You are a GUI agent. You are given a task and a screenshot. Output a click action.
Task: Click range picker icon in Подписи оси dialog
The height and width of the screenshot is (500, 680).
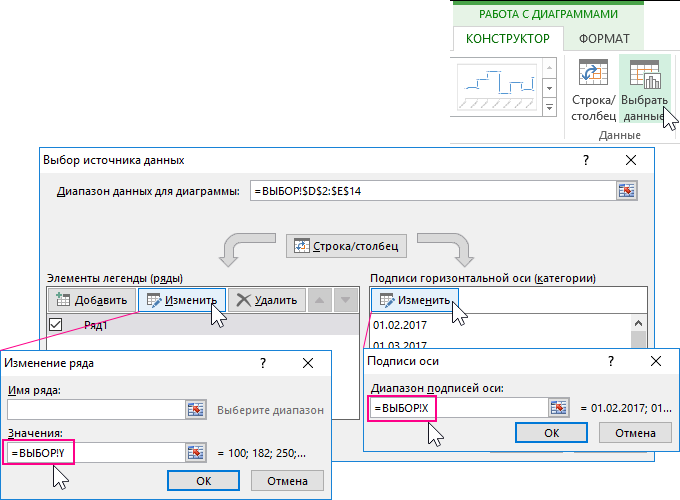pyautogui.click(x=558, y=407)
